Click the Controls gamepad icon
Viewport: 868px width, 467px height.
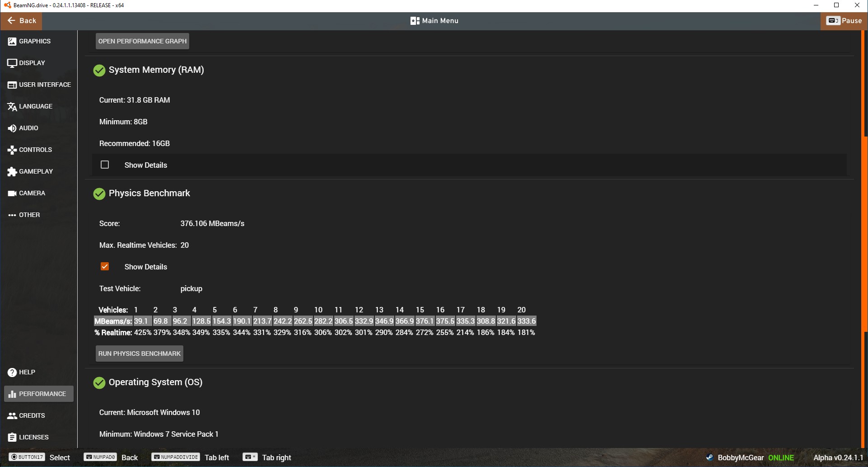[12, 150]
